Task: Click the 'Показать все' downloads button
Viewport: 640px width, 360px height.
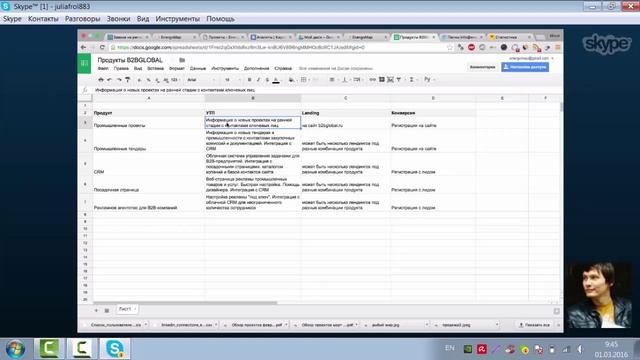Action: click(534, 325)
